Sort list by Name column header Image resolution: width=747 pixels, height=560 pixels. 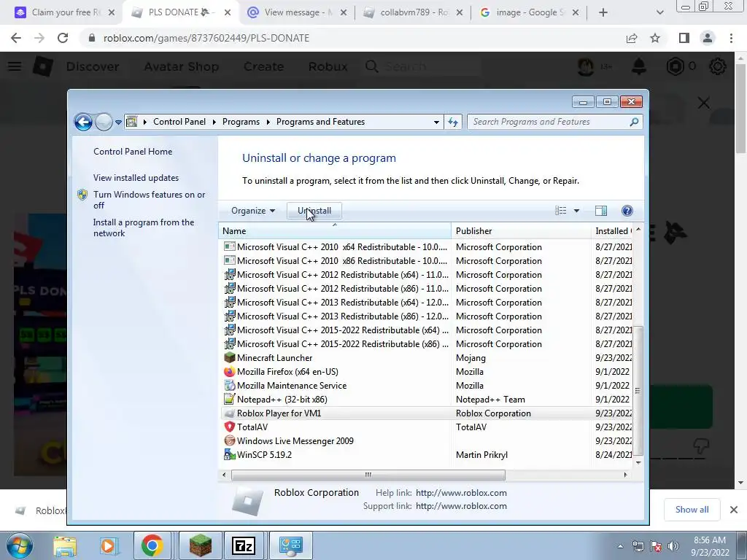334,231
